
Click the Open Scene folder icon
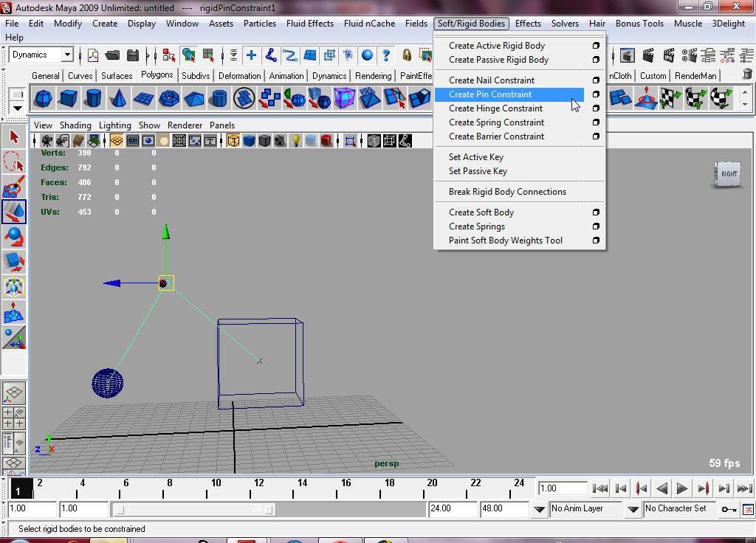112,55
